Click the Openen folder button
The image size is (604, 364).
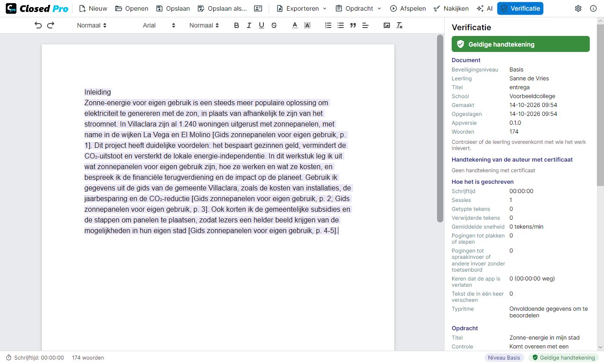(x=131, y=8)
